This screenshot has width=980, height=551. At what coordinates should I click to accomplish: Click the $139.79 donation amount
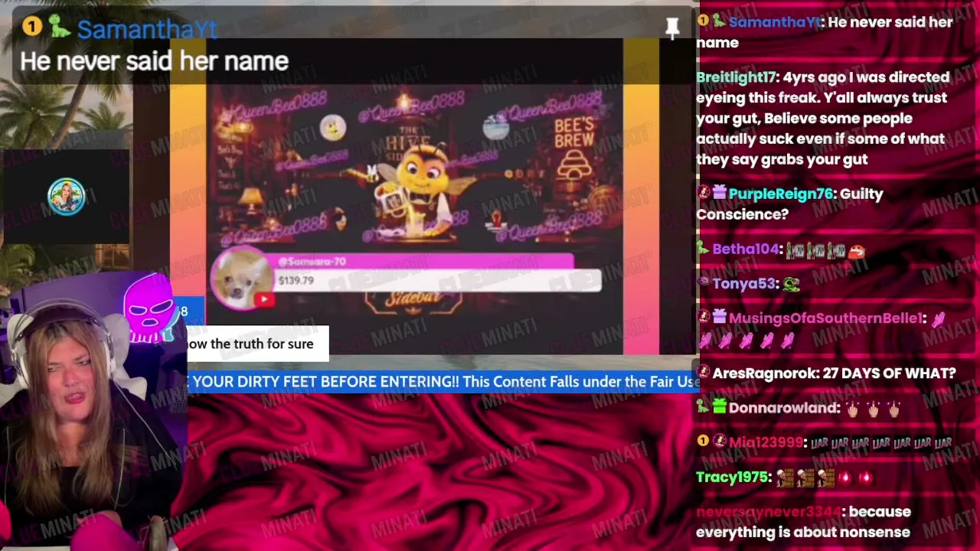(x=296, y=280)
